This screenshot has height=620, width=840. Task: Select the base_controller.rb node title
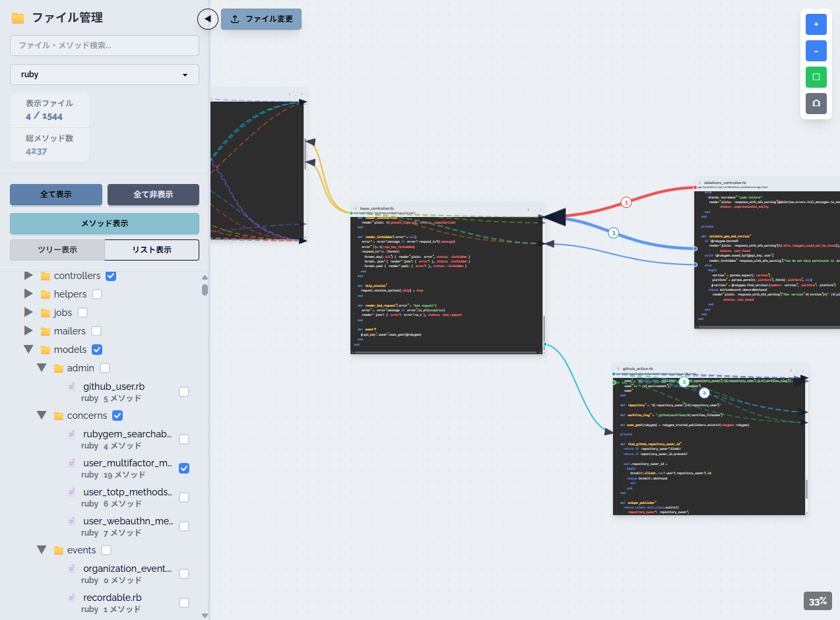[377, 208]
